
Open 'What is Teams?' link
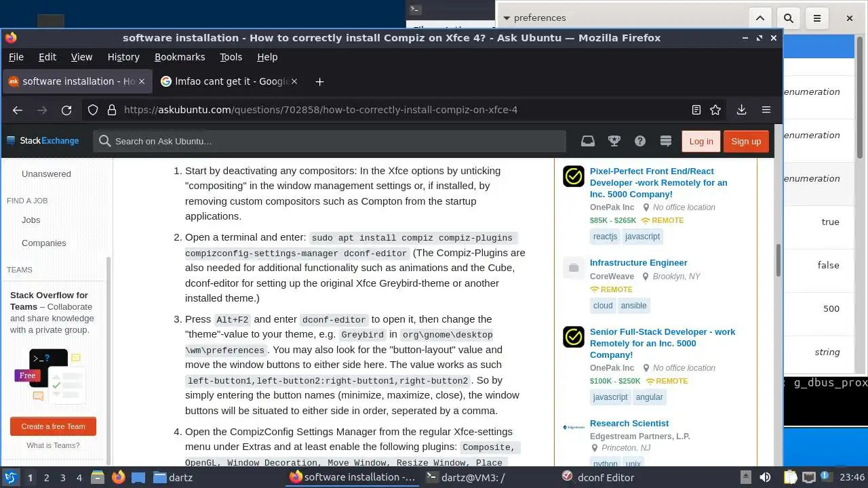click(x=53, y=445)
